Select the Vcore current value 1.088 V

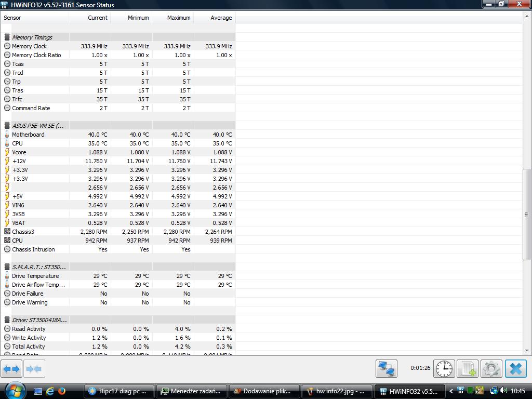98,152
